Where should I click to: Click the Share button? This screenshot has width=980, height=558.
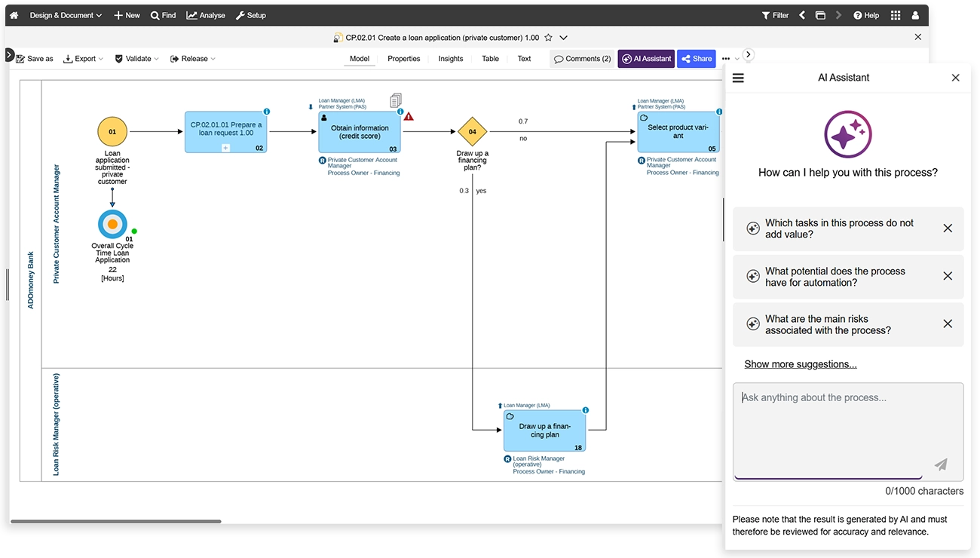click(696, 59)
